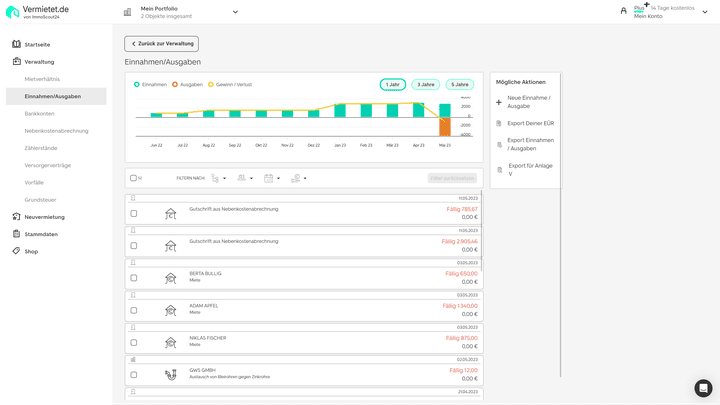Open the chat support bubble
Viewport: 720px width, 405px height.
(703, 388)
